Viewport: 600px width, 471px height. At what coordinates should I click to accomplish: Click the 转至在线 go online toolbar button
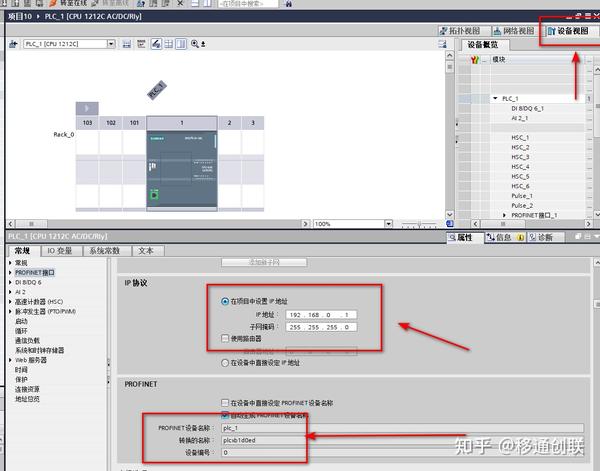pos(68,3)
